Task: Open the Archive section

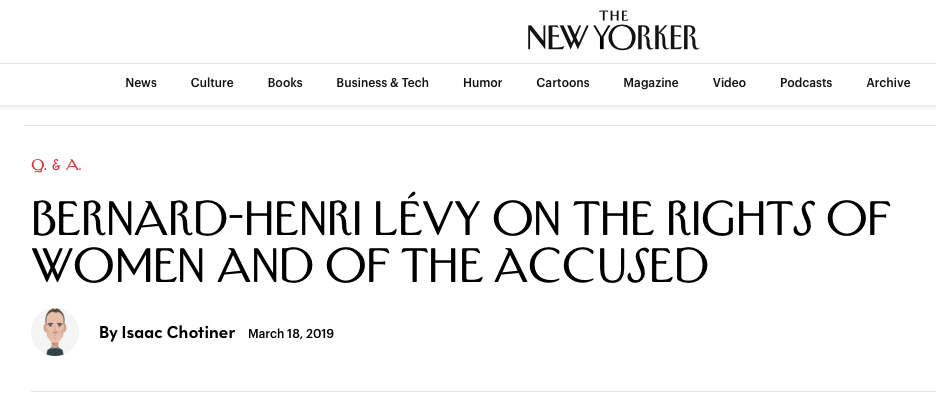Action: [888, 83]
